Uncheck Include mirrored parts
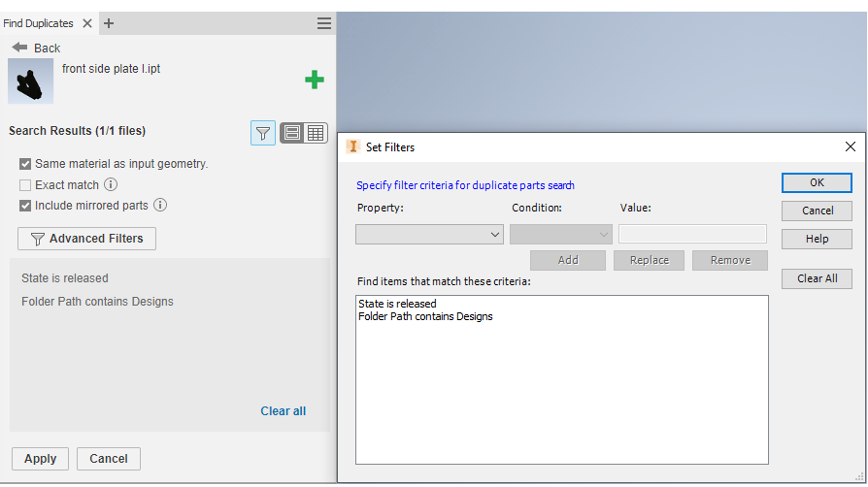868x487 pixels. tap(25, 206)
